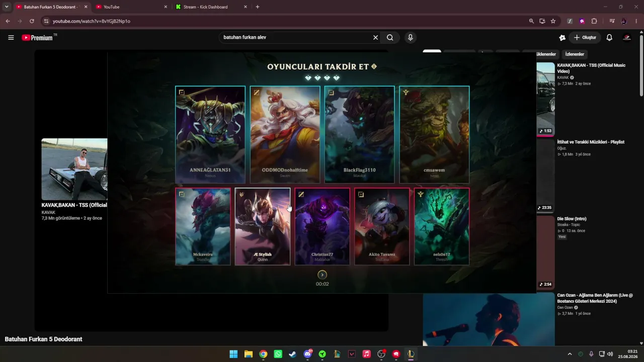Open the browser extensions puzzle menu
644x362 pixels.
(594, 21)
